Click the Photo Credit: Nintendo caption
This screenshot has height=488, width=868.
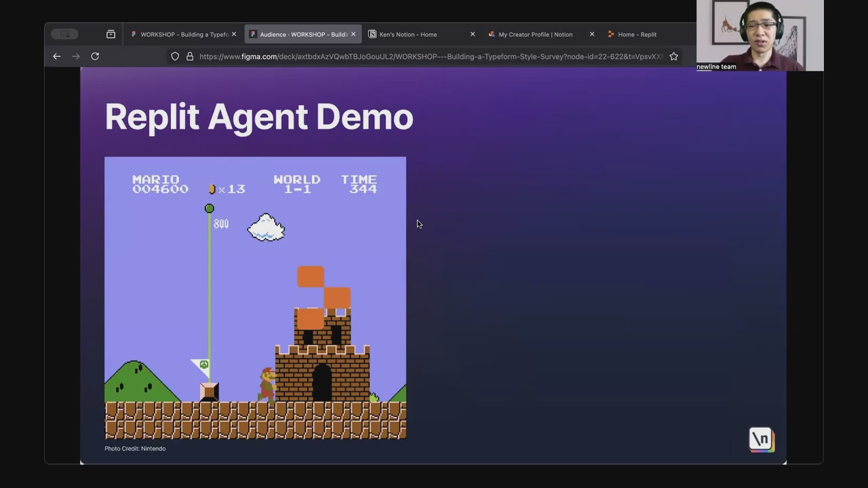[x=135, y=449]
